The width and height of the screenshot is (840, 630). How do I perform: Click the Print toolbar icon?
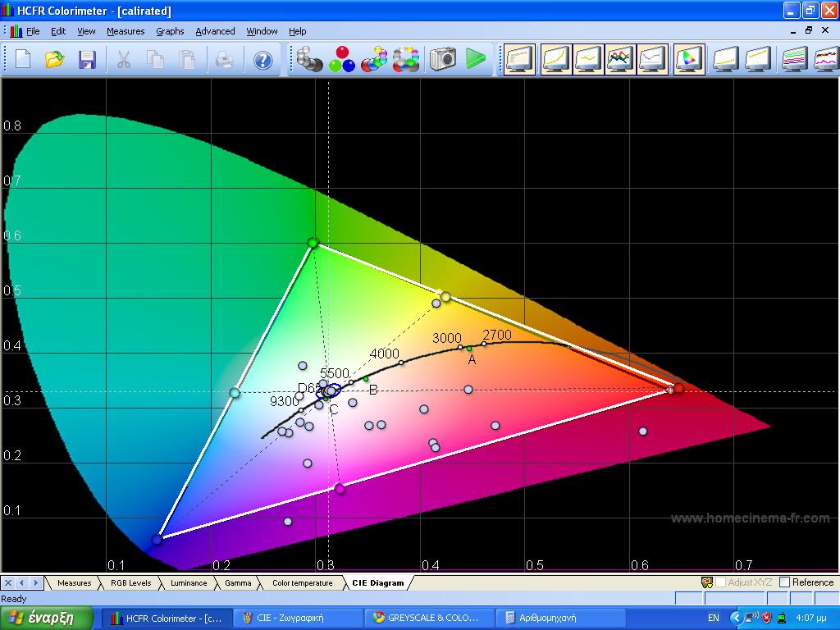click(x=224, y=59)
